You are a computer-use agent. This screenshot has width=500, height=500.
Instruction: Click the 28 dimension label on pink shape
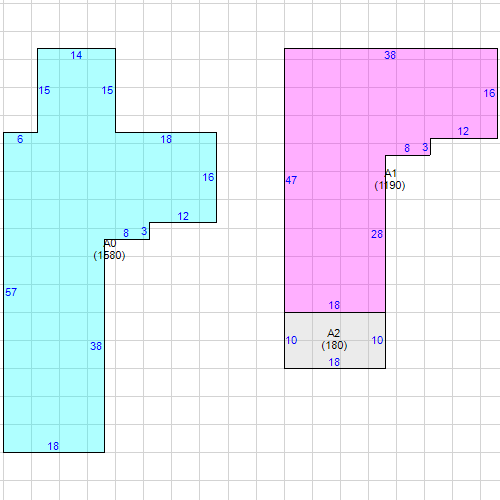click(377, 234)
